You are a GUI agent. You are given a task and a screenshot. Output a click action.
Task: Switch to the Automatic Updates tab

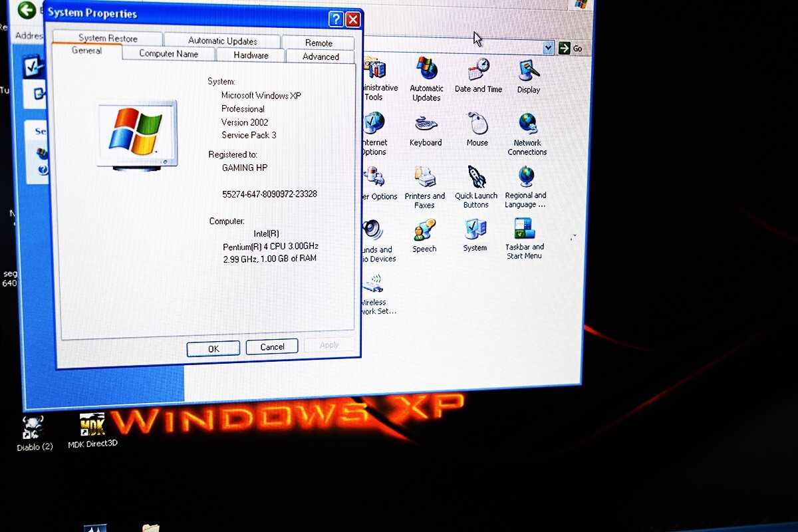tap(222, 41)
